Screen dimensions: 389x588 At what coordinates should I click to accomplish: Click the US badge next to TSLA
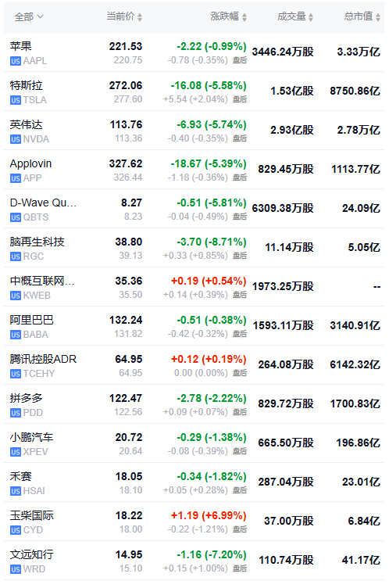point(16,100)
